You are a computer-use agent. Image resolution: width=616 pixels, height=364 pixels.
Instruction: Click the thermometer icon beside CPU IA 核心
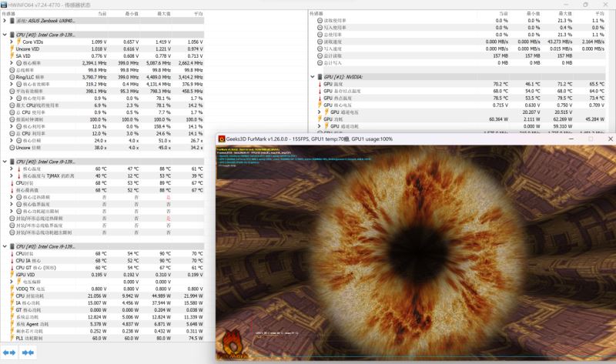point(12,261)
